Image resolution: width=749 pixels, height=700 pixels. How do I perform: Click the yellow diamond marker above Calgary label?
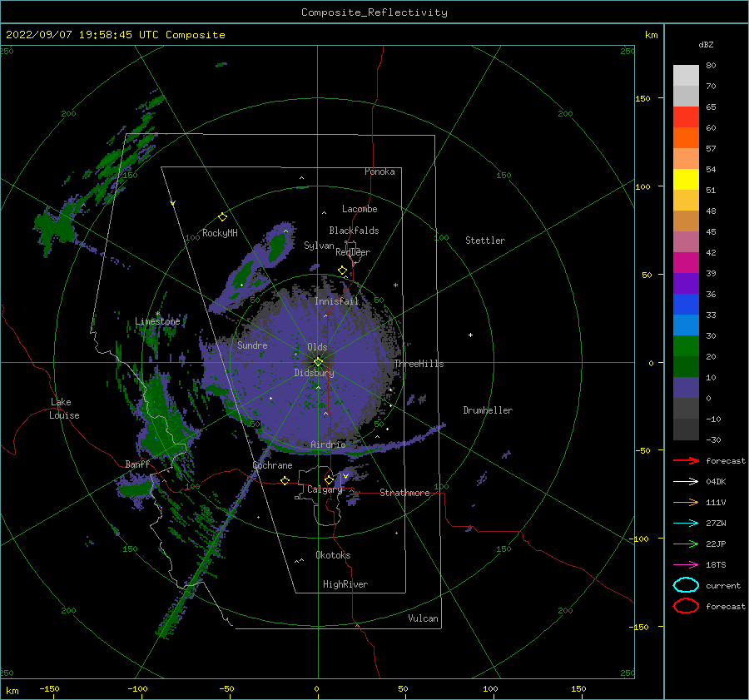329,479
